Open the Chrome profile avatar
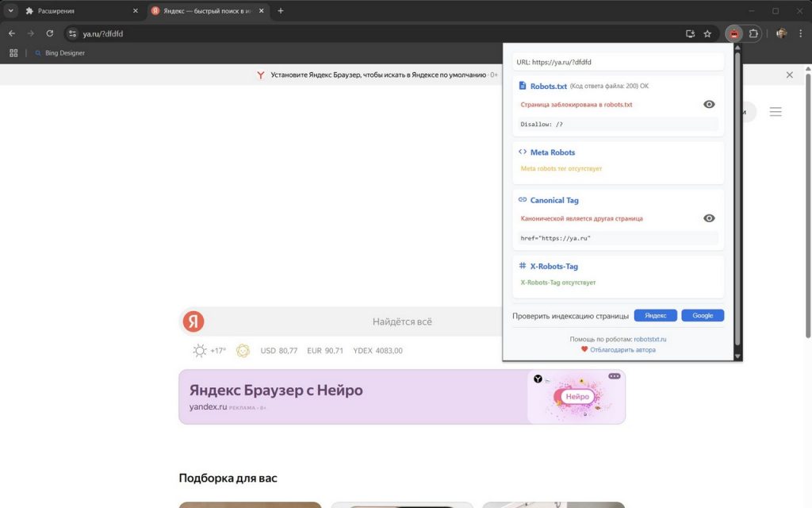 pos(781,33)
